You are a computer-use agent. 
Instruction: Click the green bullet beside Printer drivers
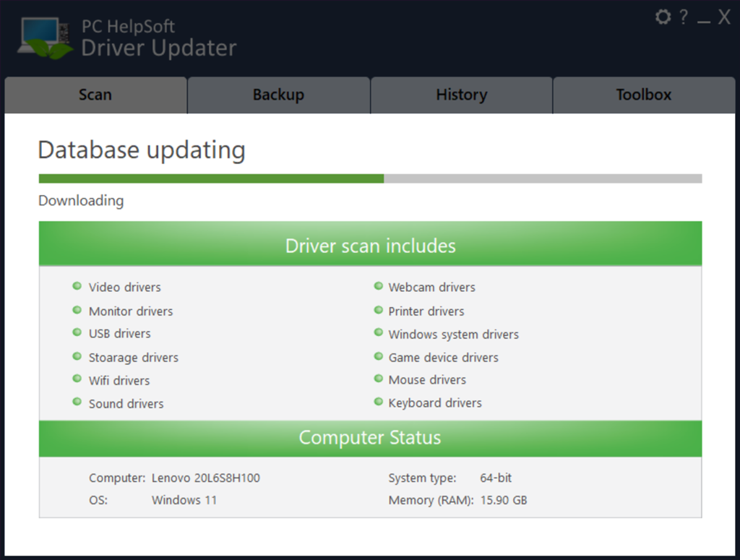coord(378,310)
